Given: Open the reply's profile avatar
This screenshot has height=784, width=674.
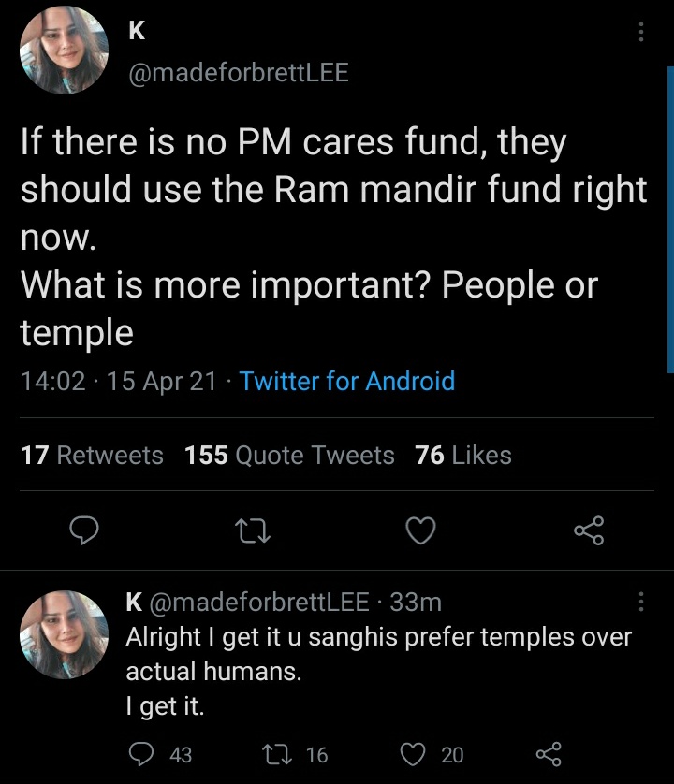Looking at the screenshot, I should point(64,634).
